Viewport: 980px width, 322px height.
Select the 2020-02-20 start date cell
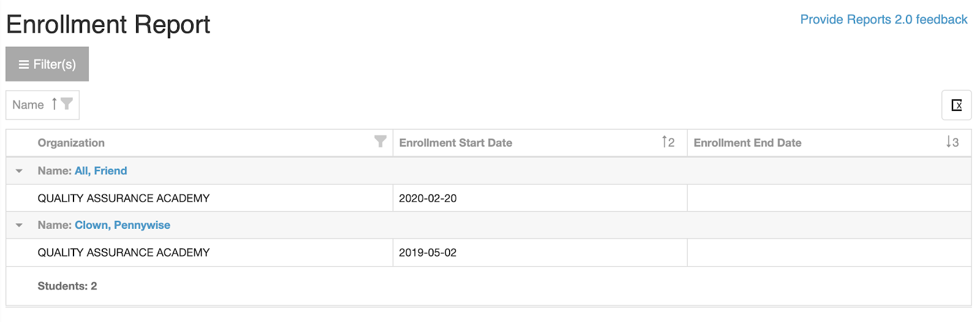[x=428, y=198]
